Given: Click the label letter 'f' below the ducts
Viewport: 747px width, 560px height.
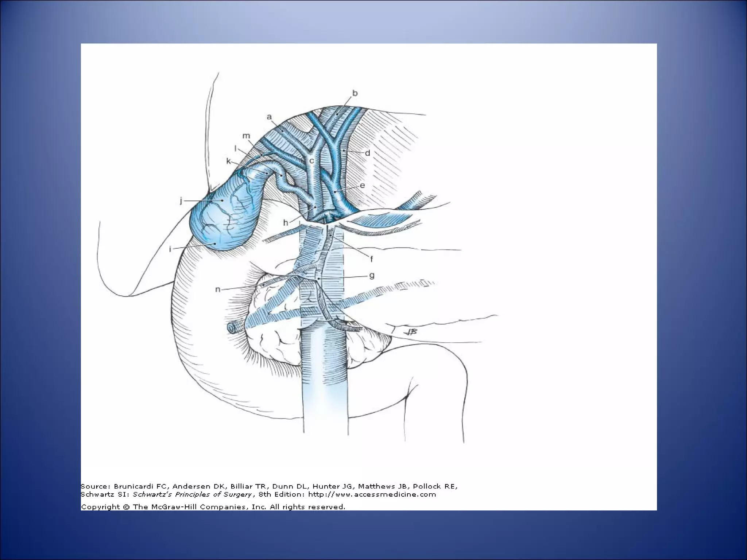Looking at the screenshot, I should click(x=371, y=259).
